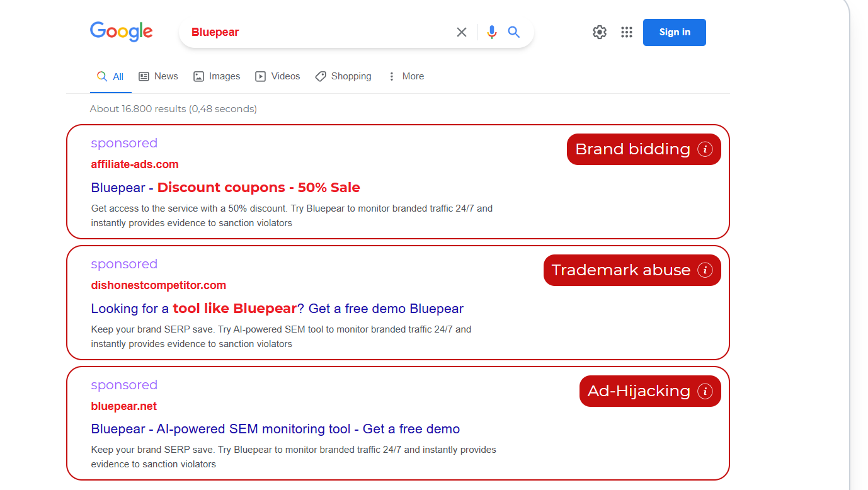Switch to the Images tab

point(217,76)
